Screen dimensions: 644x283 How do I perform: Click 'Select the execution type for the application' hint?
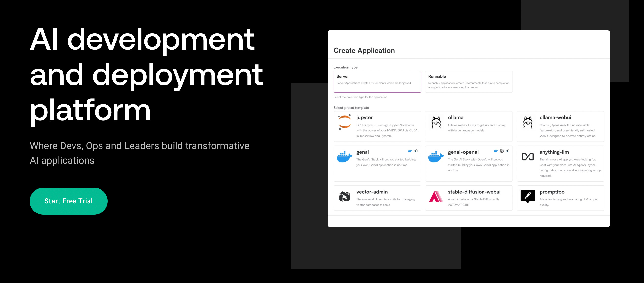[360, 97]
